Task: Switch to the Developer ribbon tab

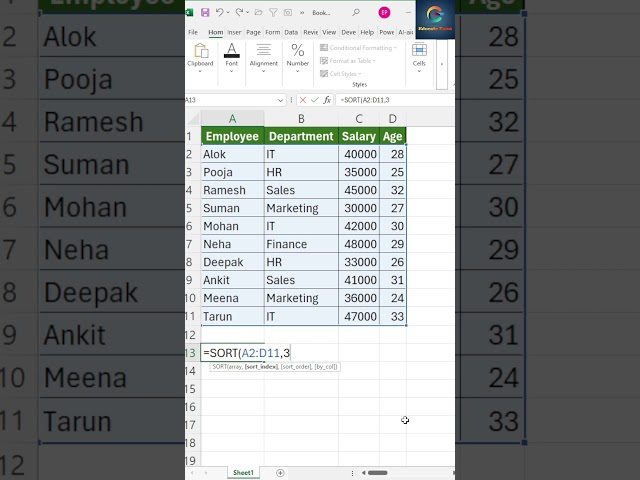Action: 349,32
